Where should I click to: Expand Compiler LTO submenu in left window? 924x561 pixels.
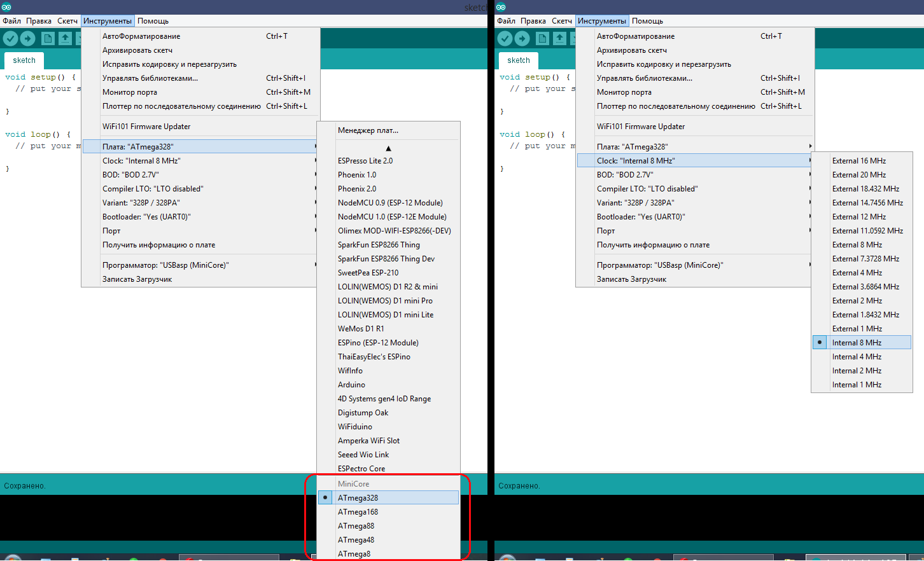pyautogui.click(x=200, y=189)
